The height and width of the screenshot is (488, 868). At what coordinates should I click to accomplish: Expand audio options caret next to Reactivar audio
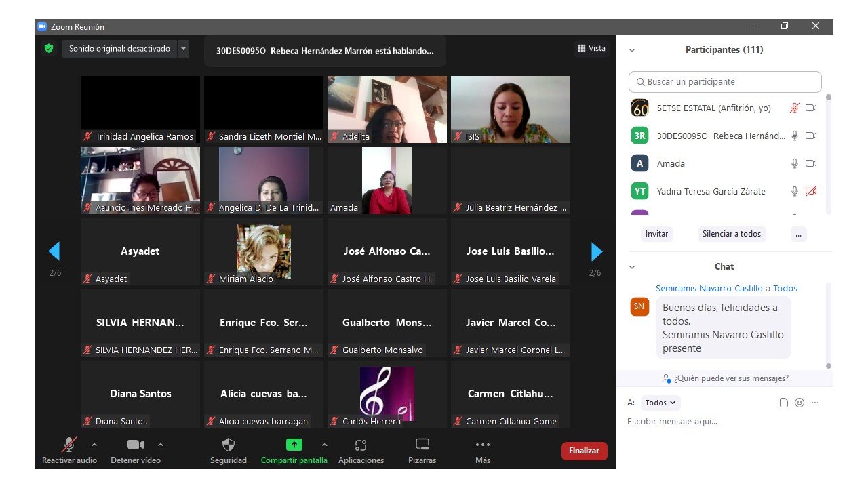(x=94, y=445)
